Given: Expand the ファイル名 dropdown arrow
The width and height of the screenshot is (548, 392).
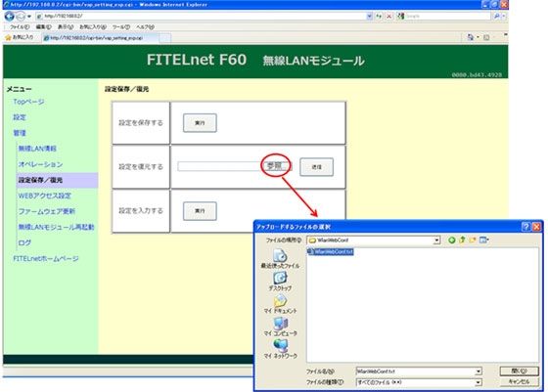Looking at the screenshot, I should click(479, 371).
